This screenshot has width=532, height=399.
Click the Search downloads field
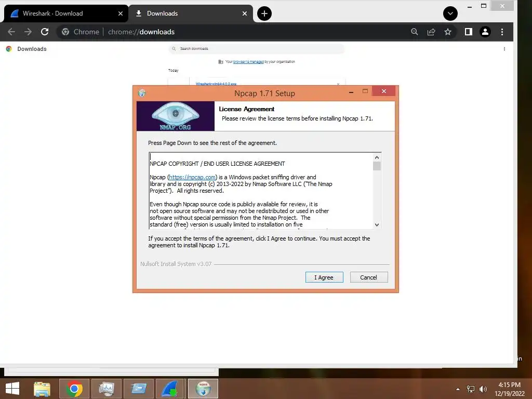(x=257, y=48)
